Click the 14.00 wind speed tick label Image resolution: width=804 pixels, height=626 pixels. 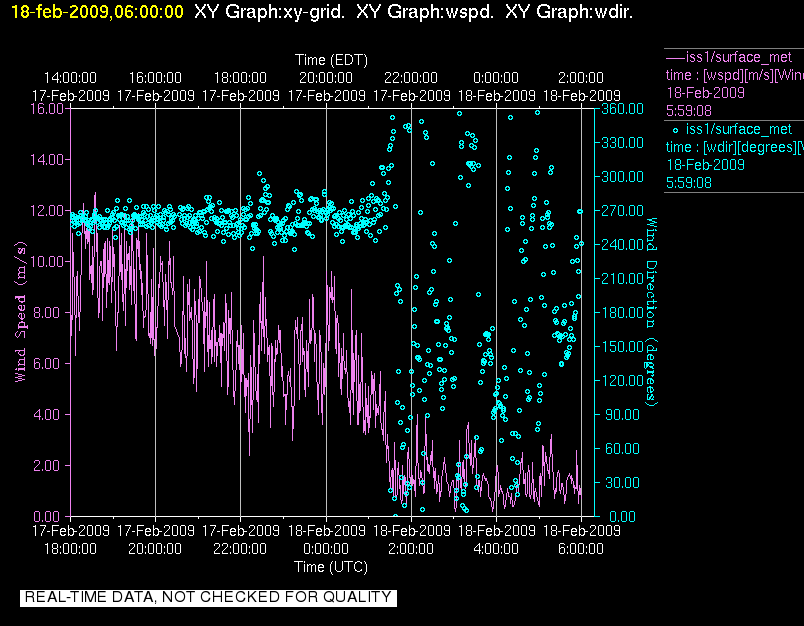47,159
